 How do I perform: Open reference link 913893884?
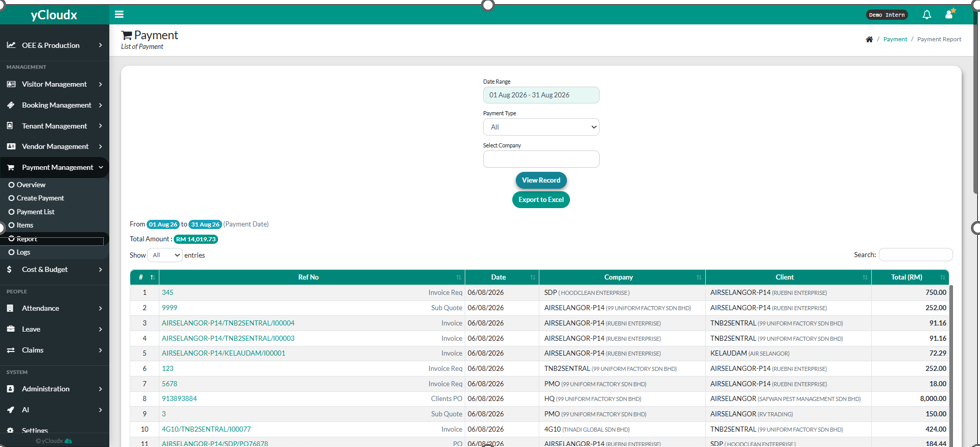[179, 399]
